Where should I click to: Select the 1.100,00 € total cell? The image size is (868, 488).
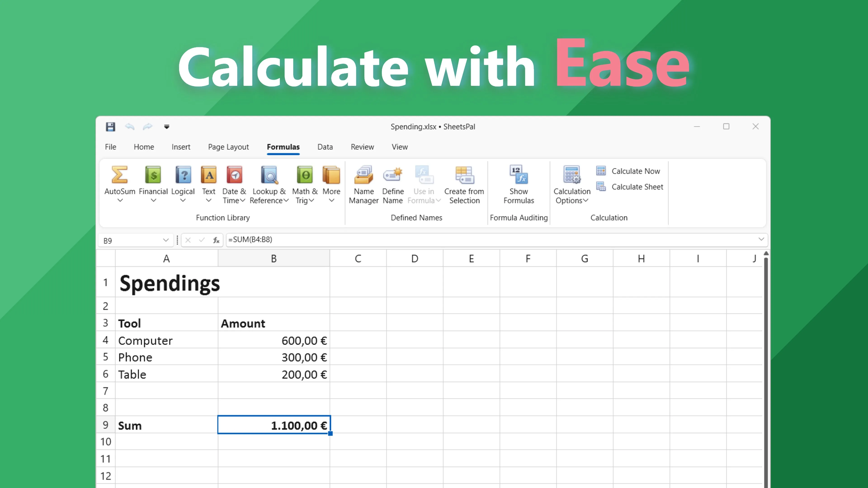coord(274,425)
